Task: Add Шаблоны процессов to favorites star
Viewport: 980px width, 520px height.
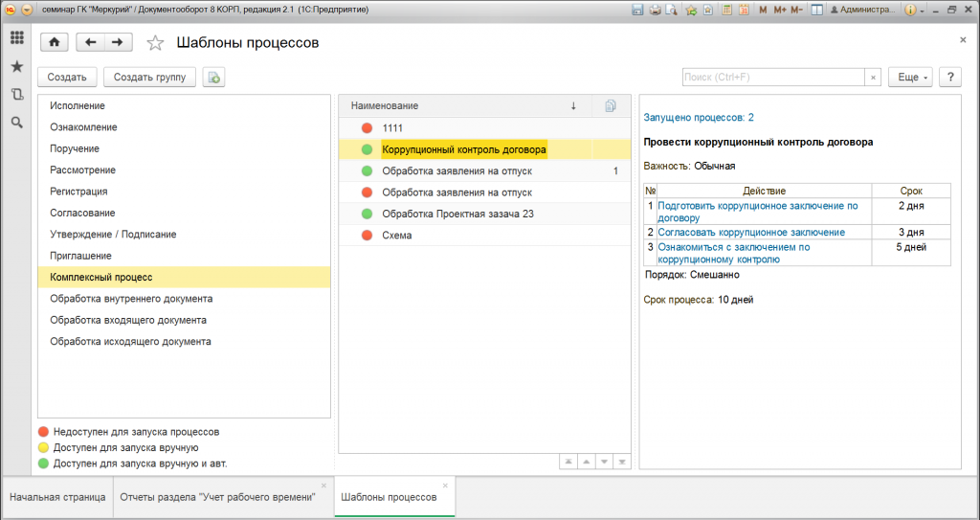Action: tap(155, 43)
